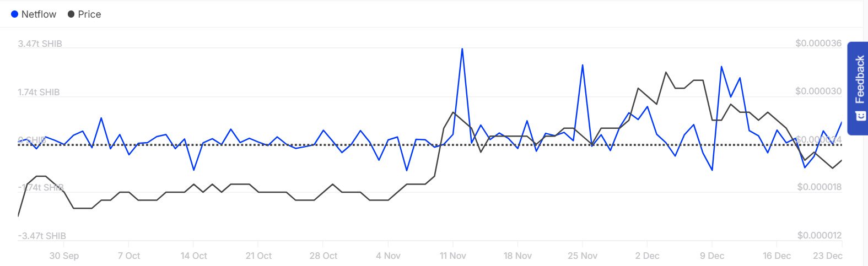868x266 pixels.
Task: Select the 25 Nov date label
Action: point(583,256)
